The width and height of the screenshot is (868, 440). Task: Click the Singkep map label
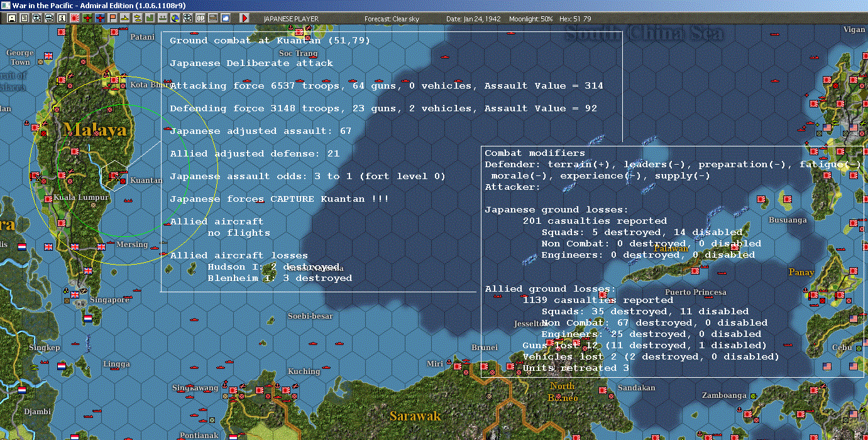coord(44,348)
